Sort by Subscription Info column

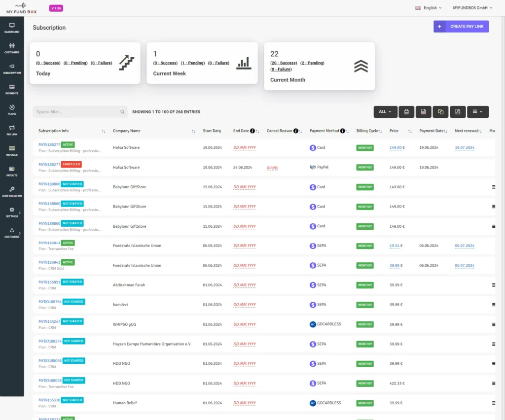(x=104, y=131)
